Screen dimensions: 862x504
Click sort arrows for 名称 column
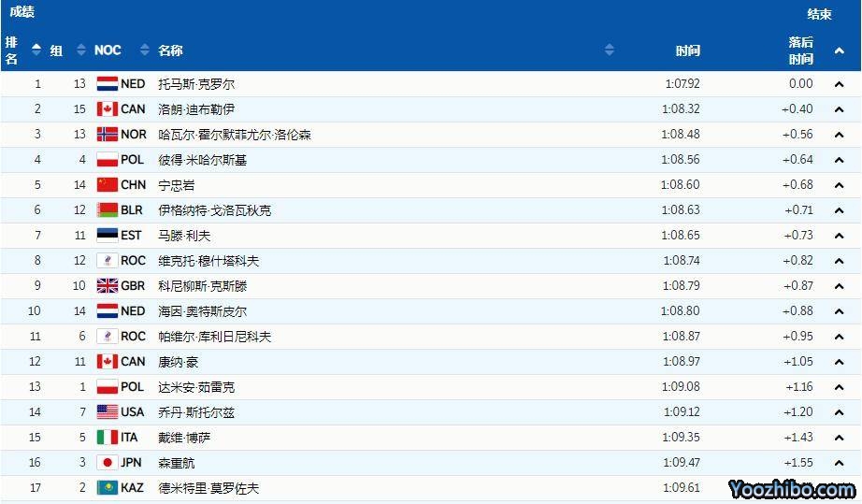point(610,50)
